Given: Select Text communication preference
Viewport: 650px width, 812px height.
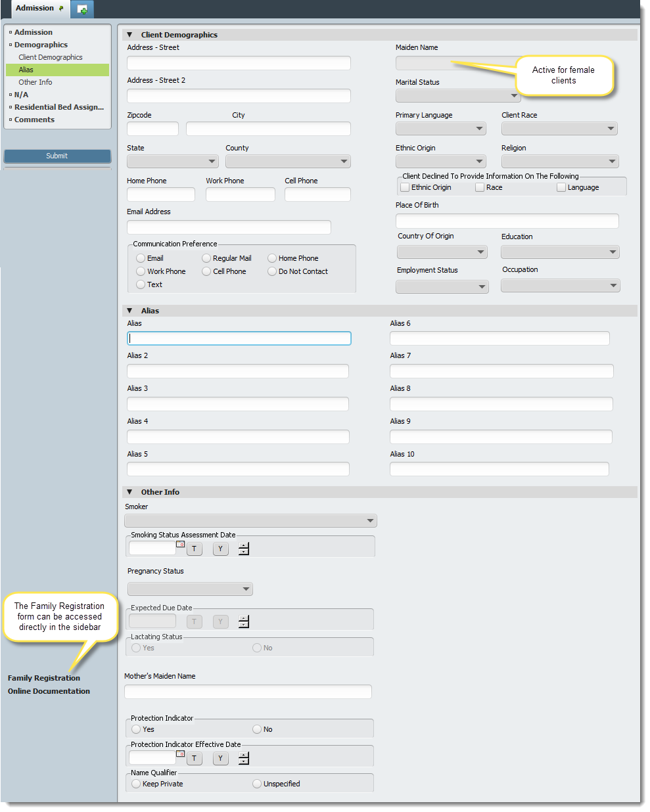Looking at the screenshot, I should click(x=141, y=284).
